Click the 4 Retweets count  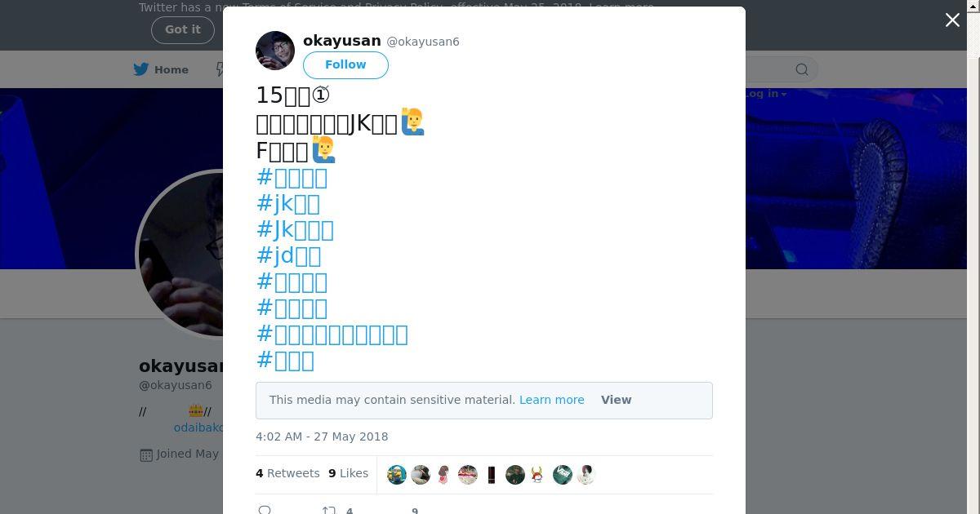point(287,473)
